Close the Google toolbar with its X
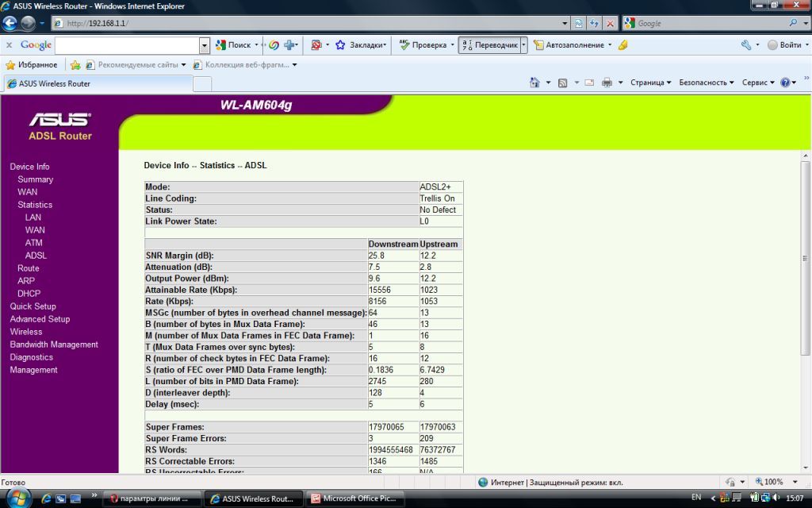Screen dimensions: 812x508 tap(9, 45)
